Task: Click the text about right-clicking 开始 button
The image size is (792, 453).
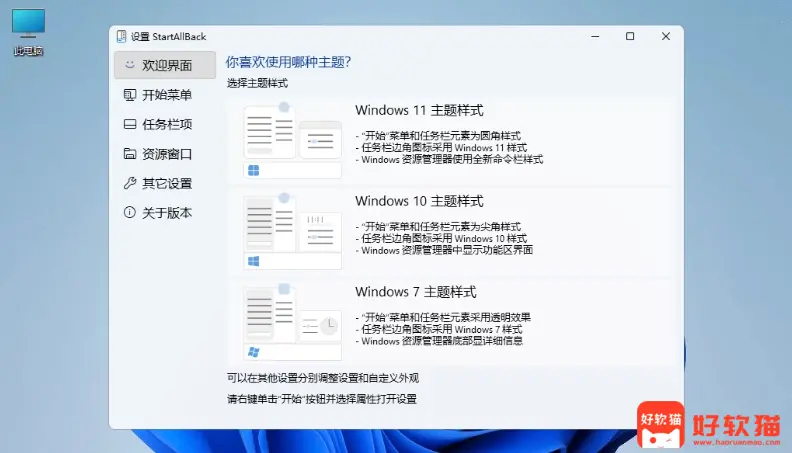Action: [x=322, y=399]
